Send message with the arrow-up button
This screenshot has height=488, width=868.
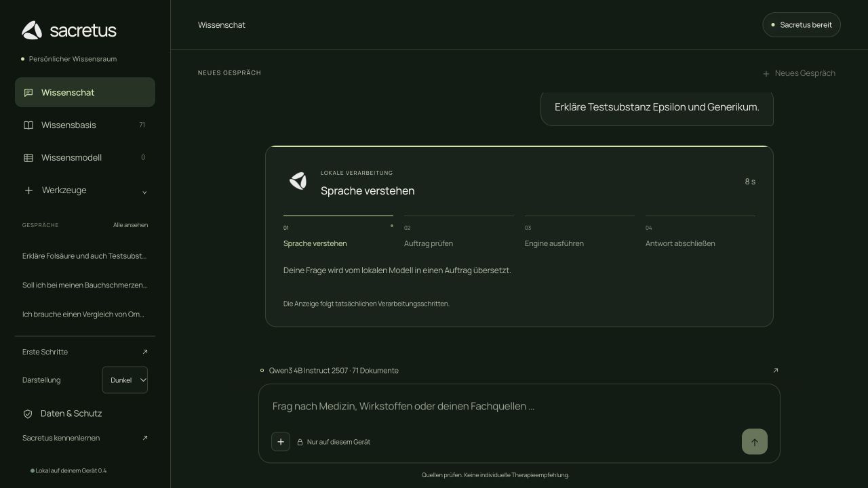755,442
